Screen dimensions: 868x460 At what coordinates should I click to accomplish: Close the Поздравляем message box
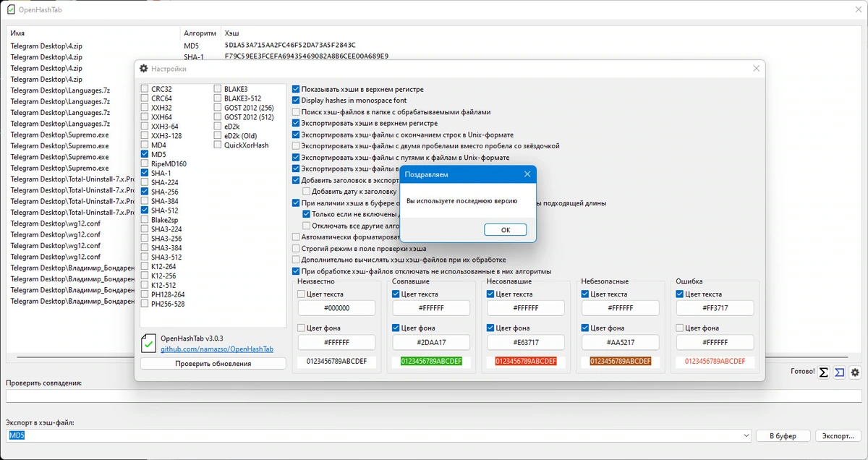527,174
